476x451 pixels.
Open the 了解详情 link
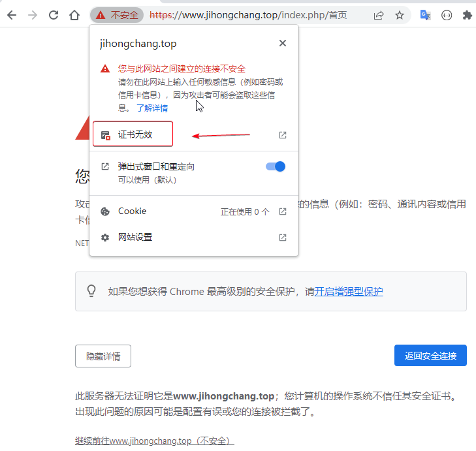click(x=152, y=108)
